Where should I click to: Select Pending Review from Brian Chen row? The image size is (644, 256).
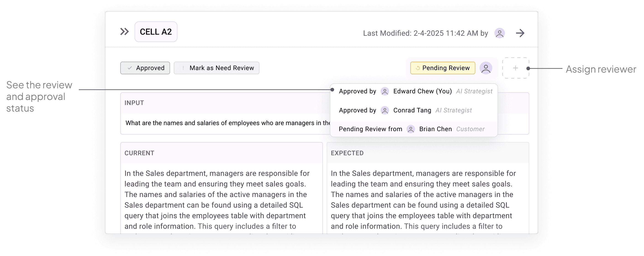point(370,129)
